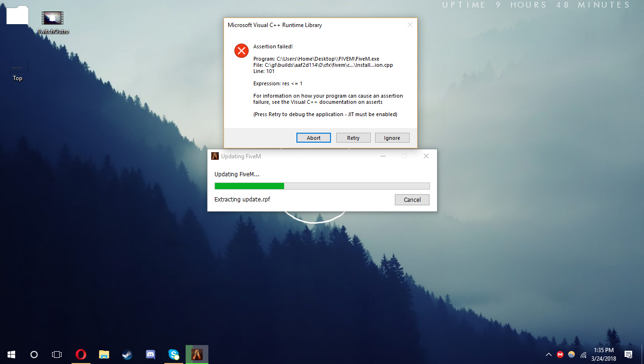Click the 'Extracting update.rpf' status text
644x364 pixels.
click(x=242, y=200)
